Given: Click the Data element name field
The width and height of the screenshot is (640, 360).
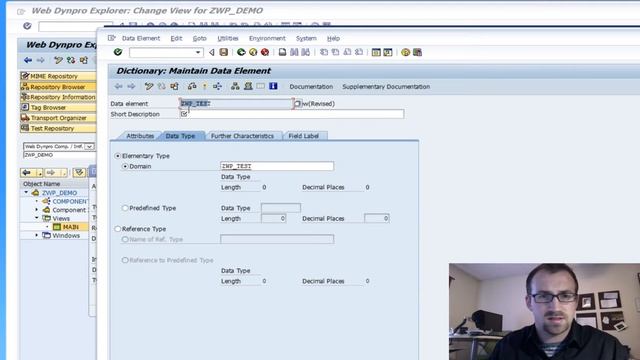Looking at the screenshot, I should [236, 104].
